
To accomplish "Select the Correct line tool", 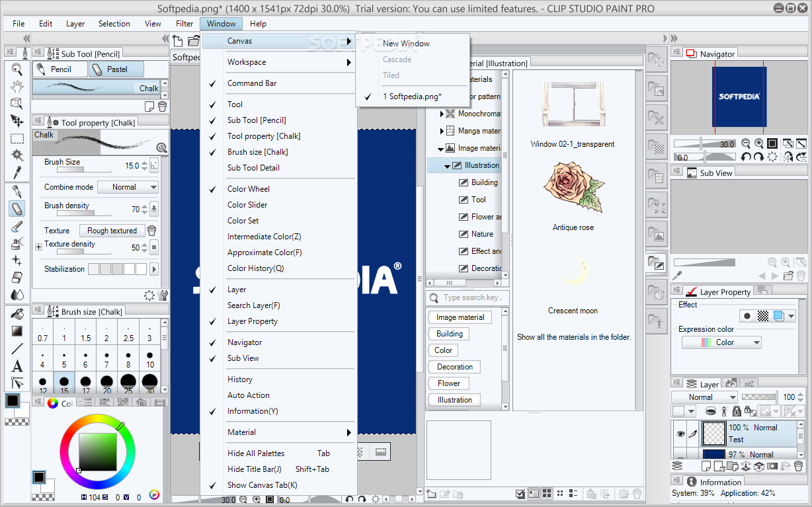I will click(x=17, y=383).
